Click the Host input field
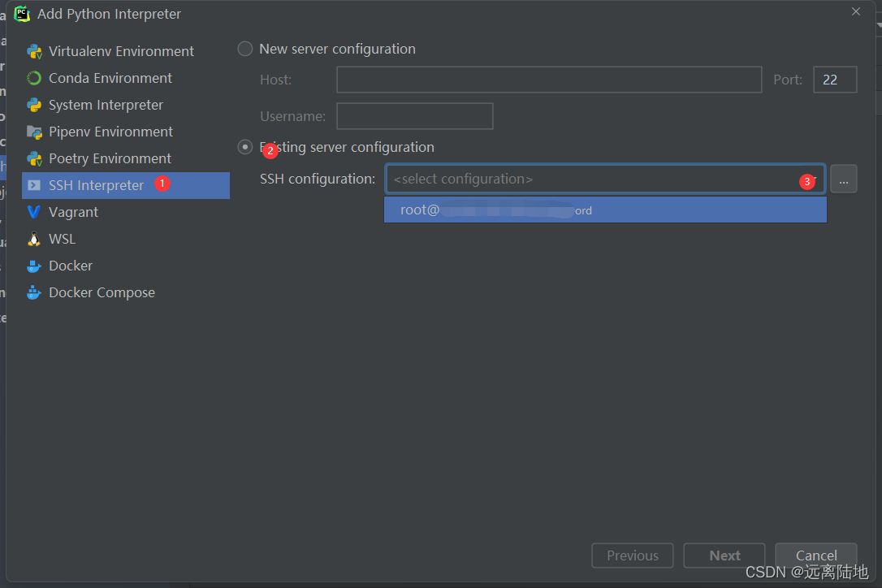This screenshot has width=882, height=588. point(549,80)
